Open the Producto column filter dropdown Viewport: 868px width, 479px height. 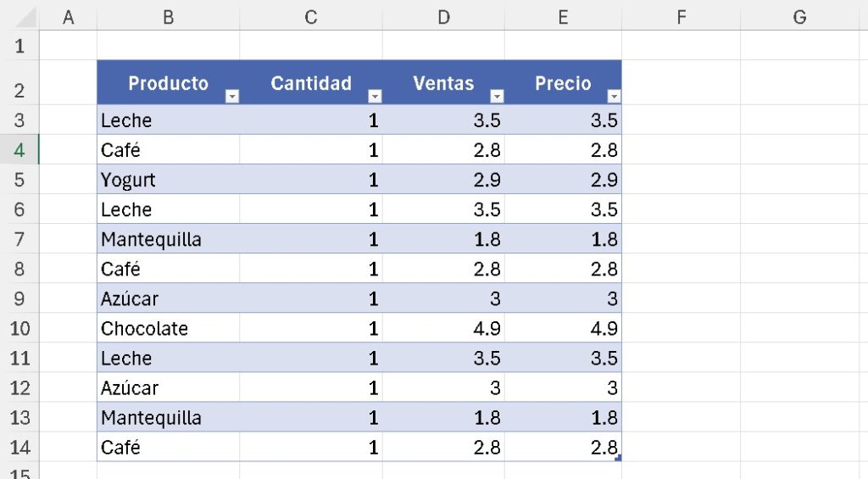coord(231,97)
